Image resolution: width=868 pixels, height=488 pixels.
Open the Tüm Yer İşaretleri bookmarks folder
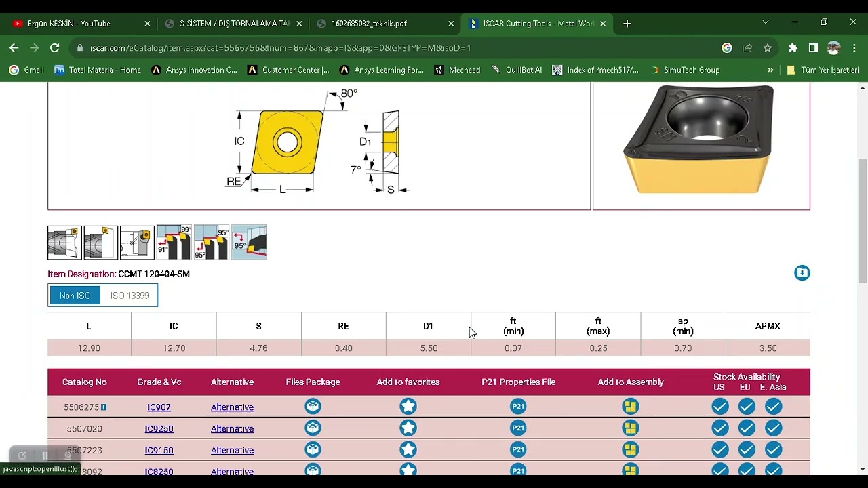[823, 70]
